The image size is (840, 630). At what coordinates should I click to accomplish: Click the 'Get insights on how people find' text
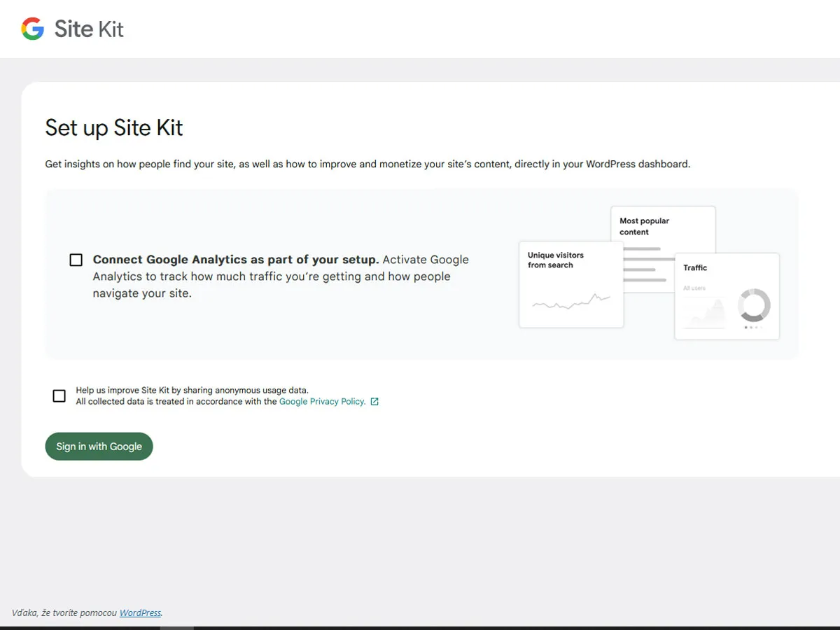367,164
